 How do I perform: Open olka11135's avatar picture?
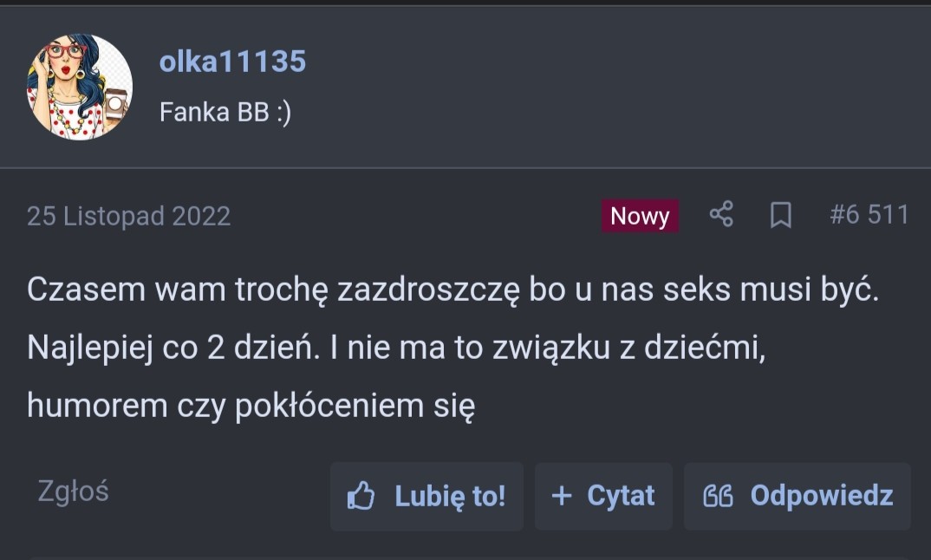coord(80,87)
